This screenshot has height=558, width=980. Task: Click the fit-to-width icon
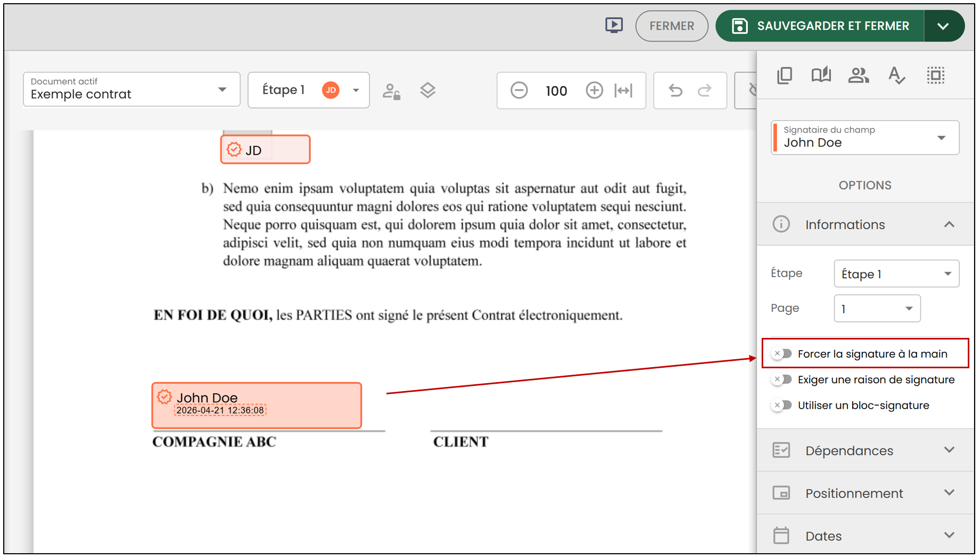click(x=623, y=90)
